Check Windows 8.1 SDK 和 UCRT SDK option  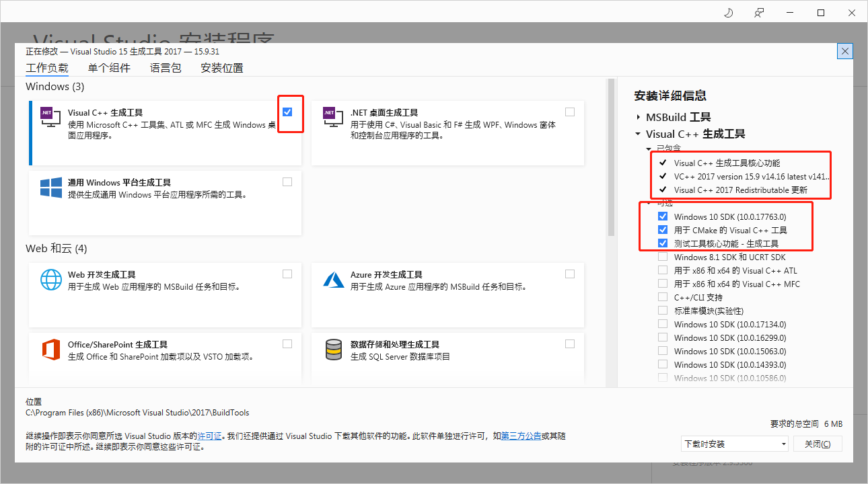pos(662,257)
